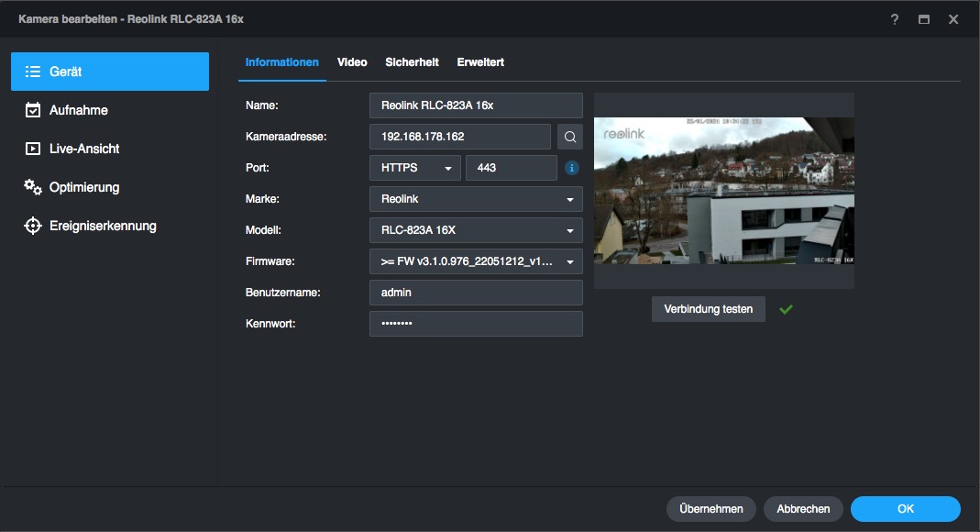Open the Sicherheit tab
Image resolution: width=980 pixels, height=532 pixels.
[x=412, y=62]
